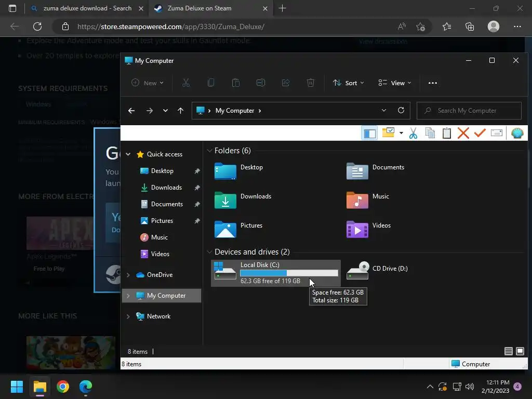Select the Desktop folder in Folders group
The width and height of the screenshot is (532, 399).
(239, 170)
